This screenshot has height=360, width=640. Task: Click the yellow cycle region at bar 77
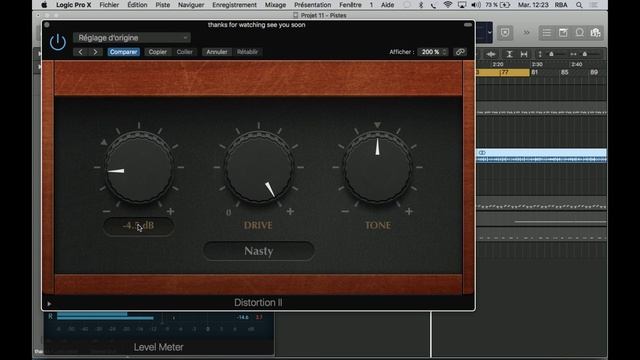(503, 72)
